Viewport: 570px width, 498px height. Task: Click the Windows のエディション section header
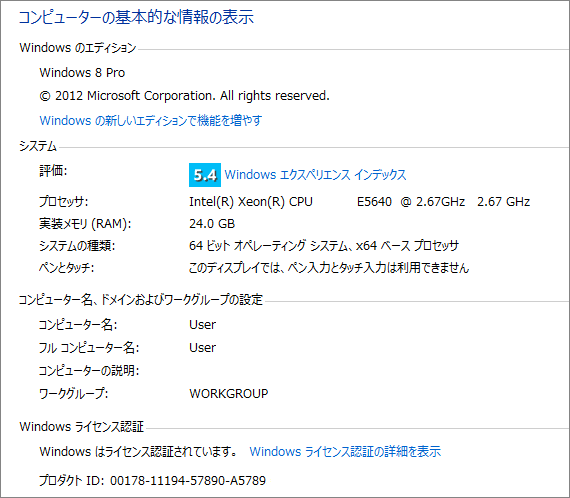point(78,48)
